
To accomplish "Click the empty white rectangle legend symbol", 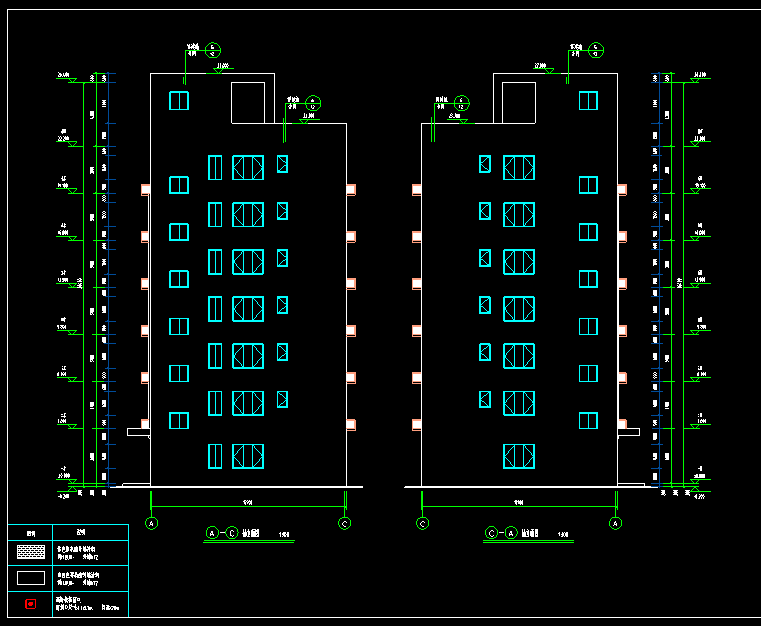I will (x=32, y=578).
